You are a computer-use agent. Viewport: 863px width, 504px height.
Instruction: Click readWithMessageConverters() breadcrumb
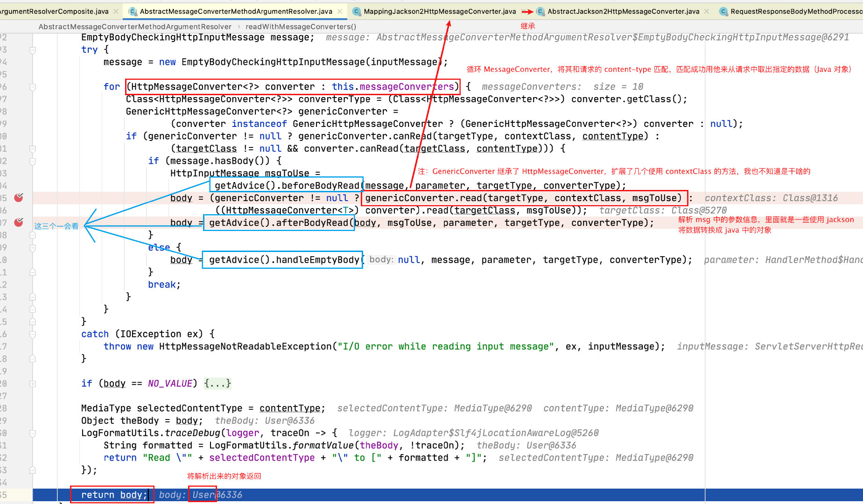tap(301, 27)
